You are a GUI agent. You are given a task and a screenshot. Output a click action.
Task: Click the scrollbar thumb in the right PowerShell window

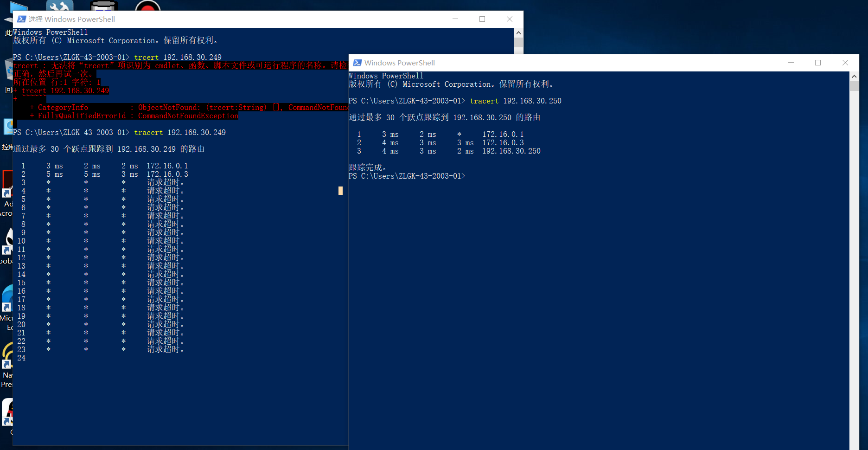[854, 86]
